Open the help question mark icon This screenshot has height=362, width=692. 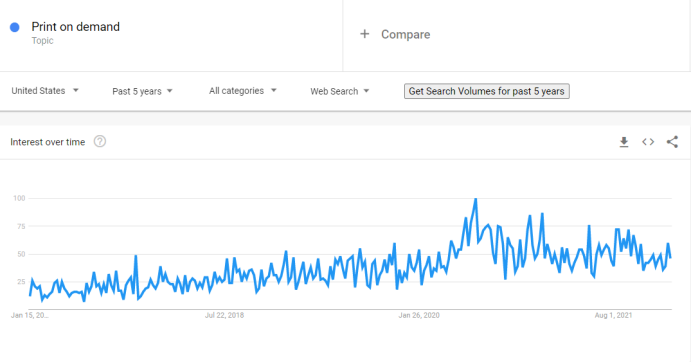click(100, 141)
